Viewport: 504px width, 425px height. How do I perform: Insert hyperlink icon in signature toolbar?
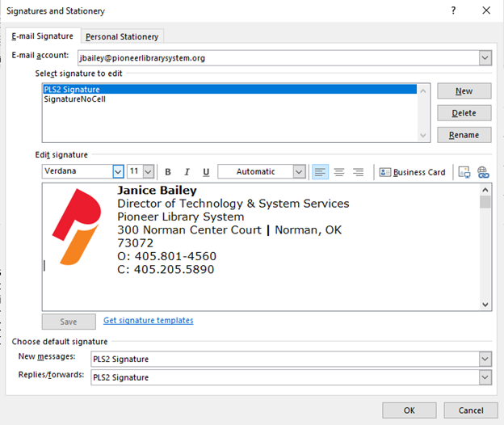[x=483, y=172]
